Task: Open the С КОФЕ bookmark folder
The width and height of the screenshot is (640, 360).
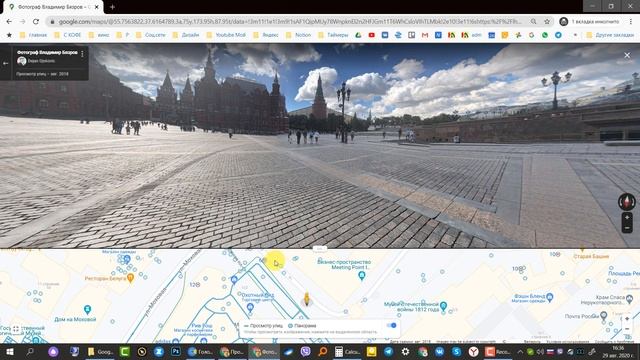Action: point(68,35)
